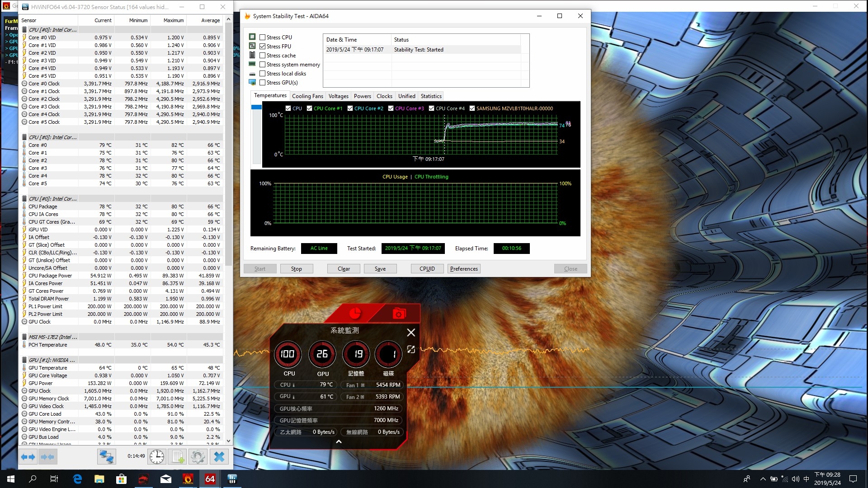The height and width of the screenshot is (488, 868).
Task: Click the Maximum column header in HWiNFO
Action: click(168, 20)
